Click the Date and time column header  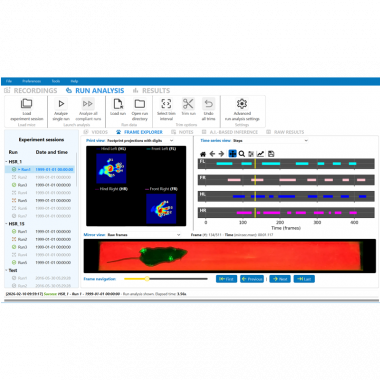tap(52, 152)
